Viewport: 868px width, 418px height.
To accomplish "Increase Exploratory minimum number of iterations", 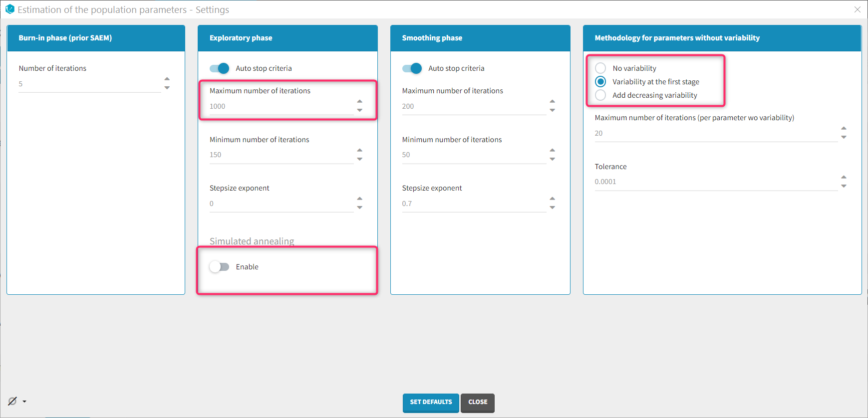I will [x=360, y=150].
